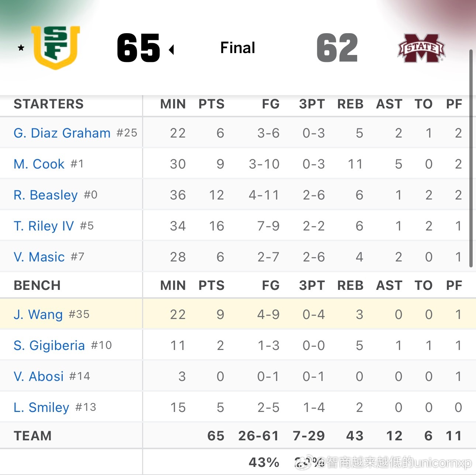The width and height of the screenshot is (476, 475).
Task: Click the 3PT header in Starters
Action: (x=312, y=104)
